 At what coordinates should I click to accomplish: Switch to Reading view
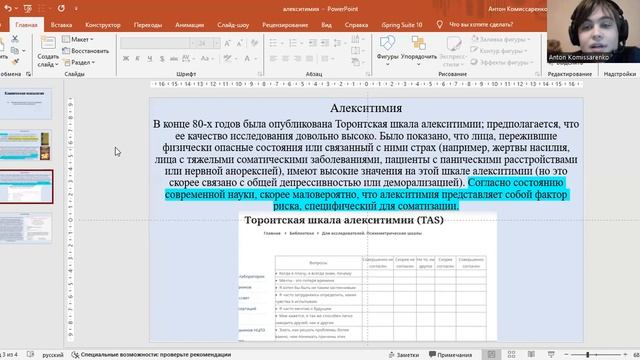[531, 354]
